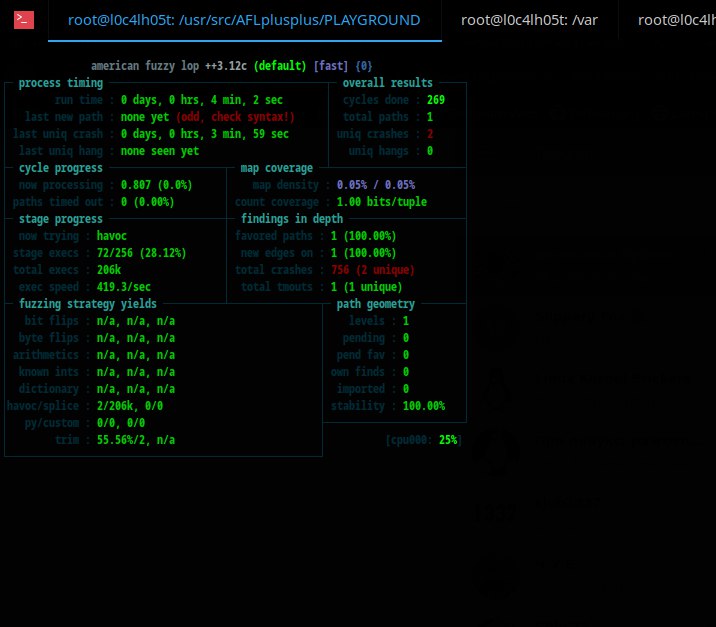Click 'none seen yet' last uniq hang value
Image resolution: width=716 pixels, height=627 pixels.
tap(160, 151)
